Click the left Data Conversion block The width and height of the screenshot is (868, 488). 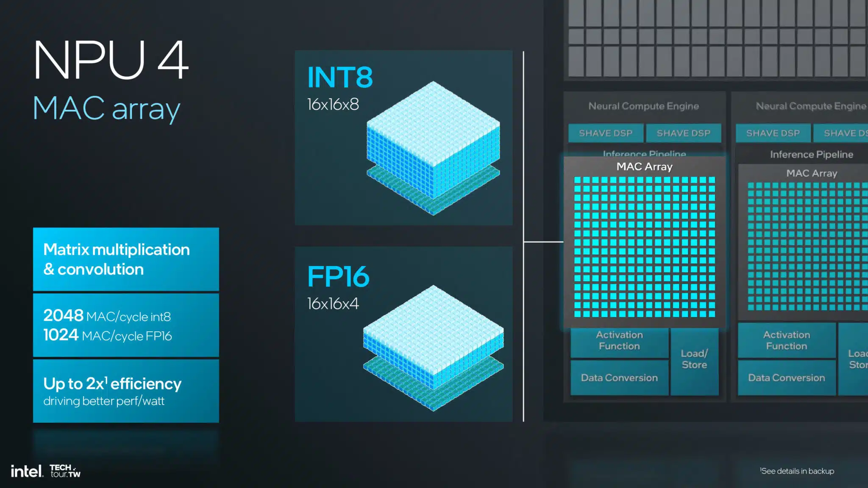coord(619,378)
